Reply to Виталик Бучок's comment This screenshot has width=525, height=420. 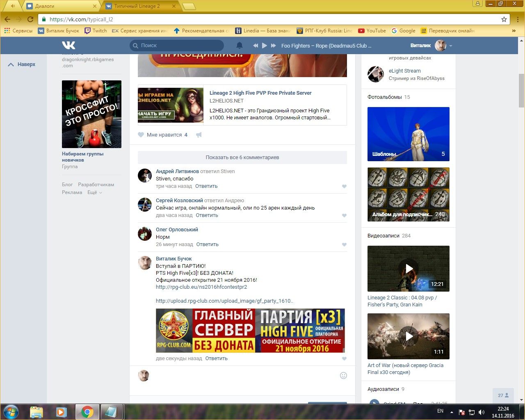point(216,358)
